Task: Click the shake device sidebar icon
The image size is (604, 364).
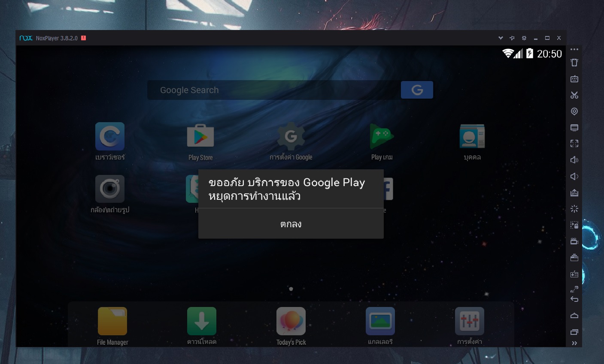Action: (574, 63)
